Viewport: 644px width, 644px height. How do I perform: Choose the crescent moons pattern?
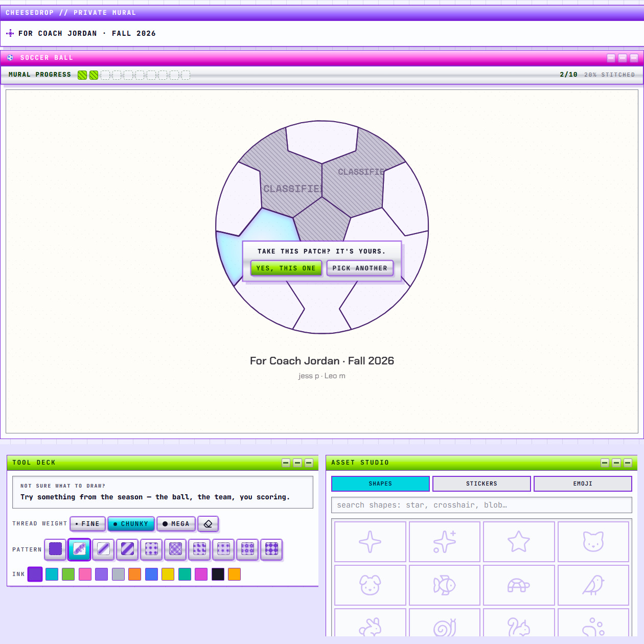tap(199, 549)
